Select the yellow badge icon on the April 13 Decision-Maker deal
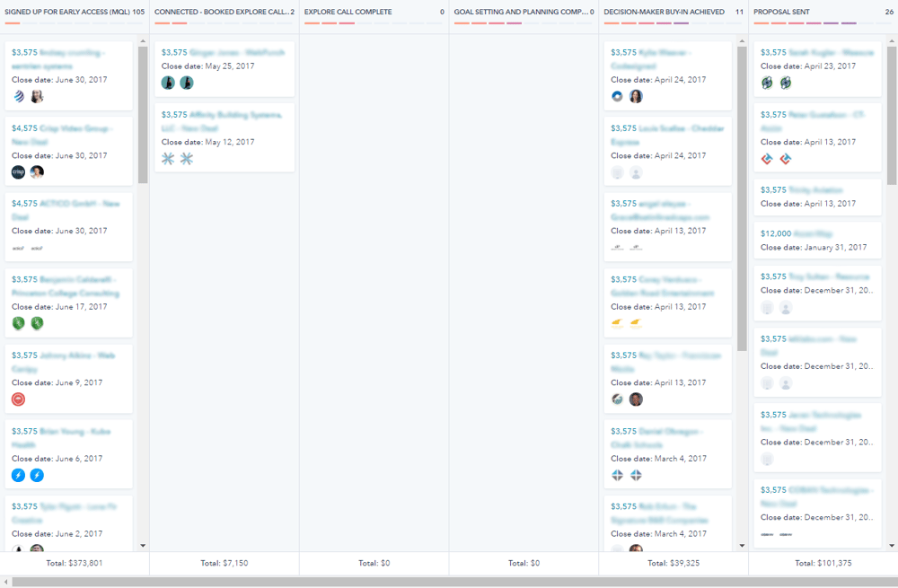This screenshot has height=588, width=898. click(x=617, y=320)
